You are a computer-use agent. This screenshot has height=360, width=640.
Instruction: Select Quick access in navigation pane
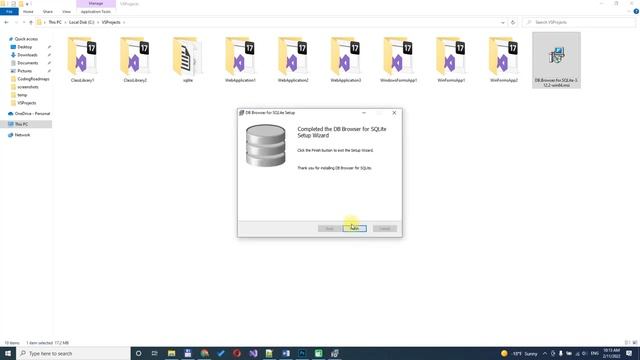(x=26, y=39)
